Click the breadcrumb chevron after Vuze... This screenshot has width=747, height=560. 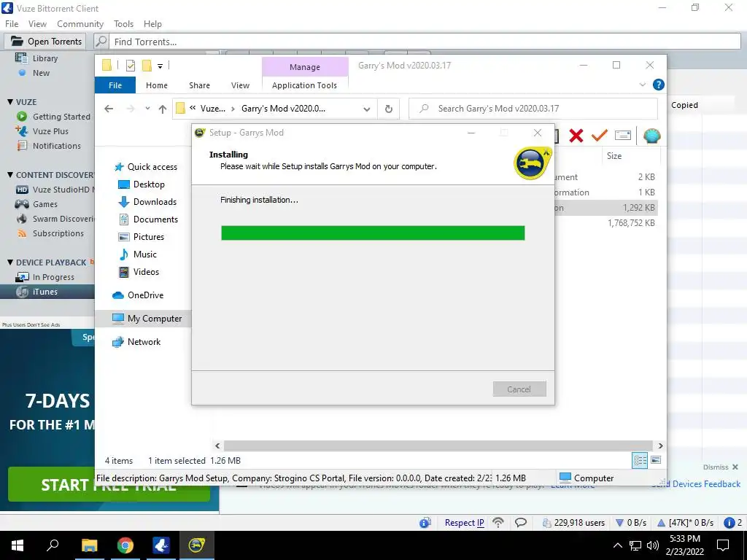click(233, 109)
